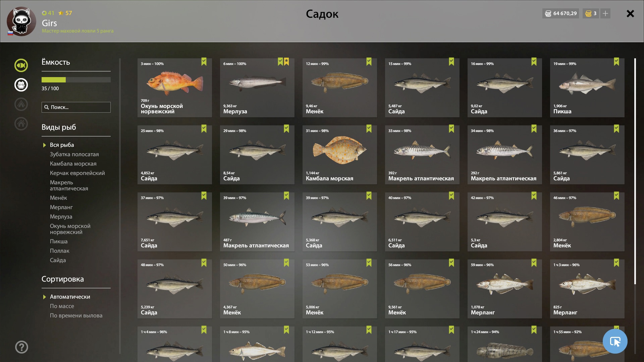The height and width of the screenshot is (362, 644).
Task: Click the plus icon to add gold
Action: tap(605, 13)
